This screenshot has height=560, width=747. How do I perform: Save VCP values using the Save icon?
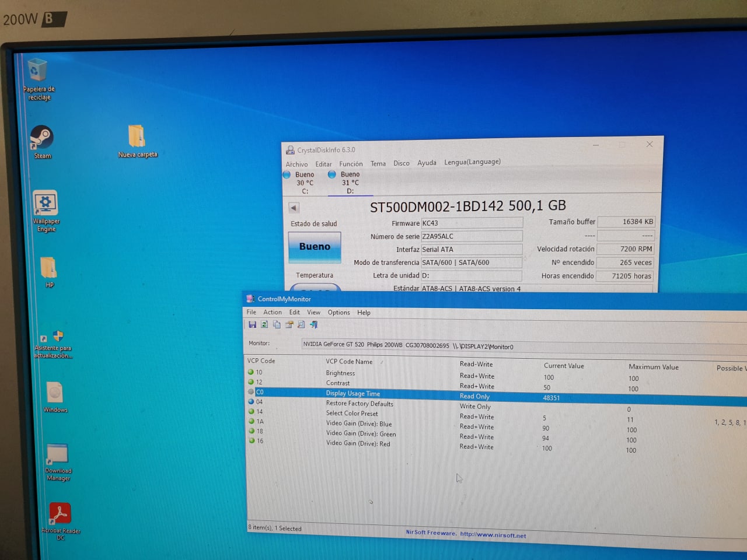253,324
